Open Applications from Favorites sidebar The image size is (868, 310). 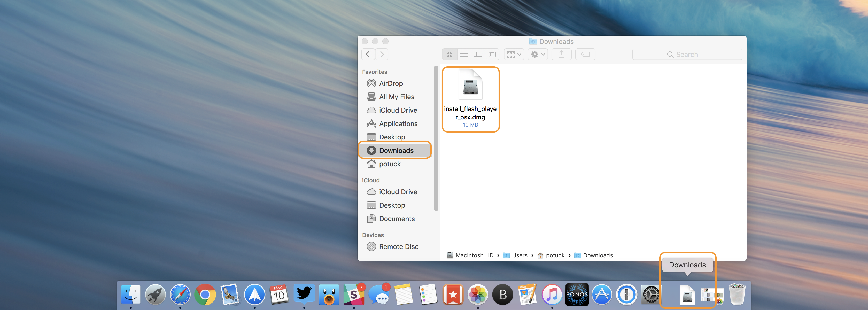click(398, 124)
